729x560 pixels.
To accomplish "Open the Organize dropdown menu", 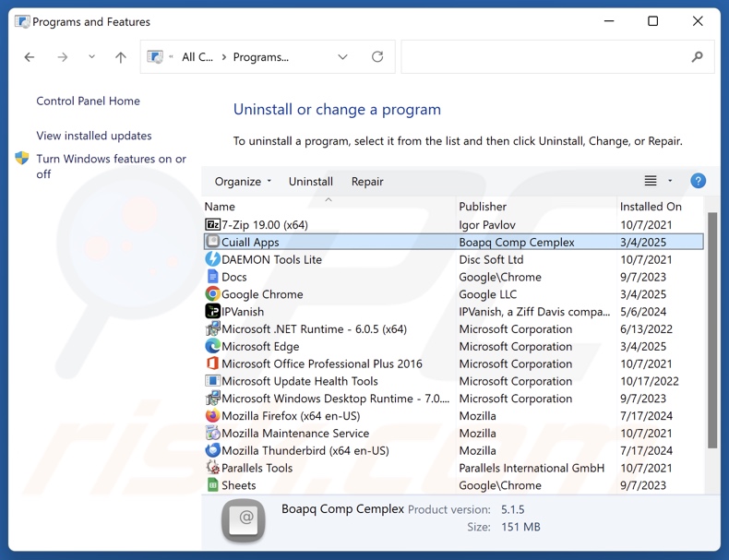I will [243, 181].
